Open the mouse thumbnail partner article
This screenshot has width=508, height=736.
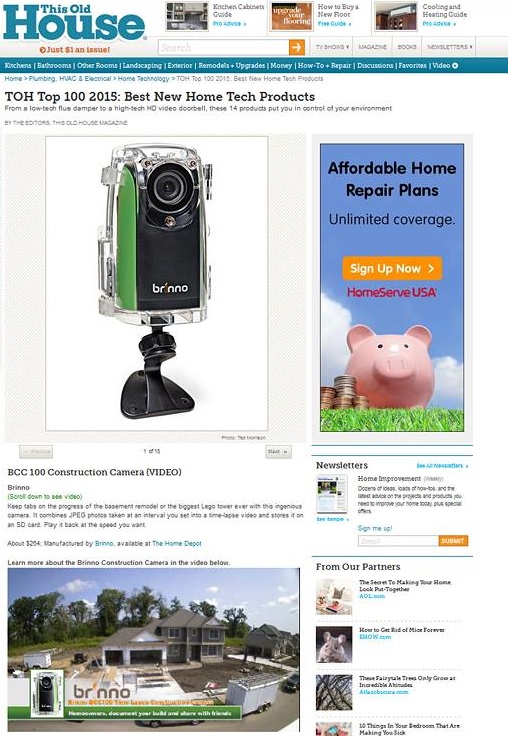pyautogui.click(x=334, y=644)
